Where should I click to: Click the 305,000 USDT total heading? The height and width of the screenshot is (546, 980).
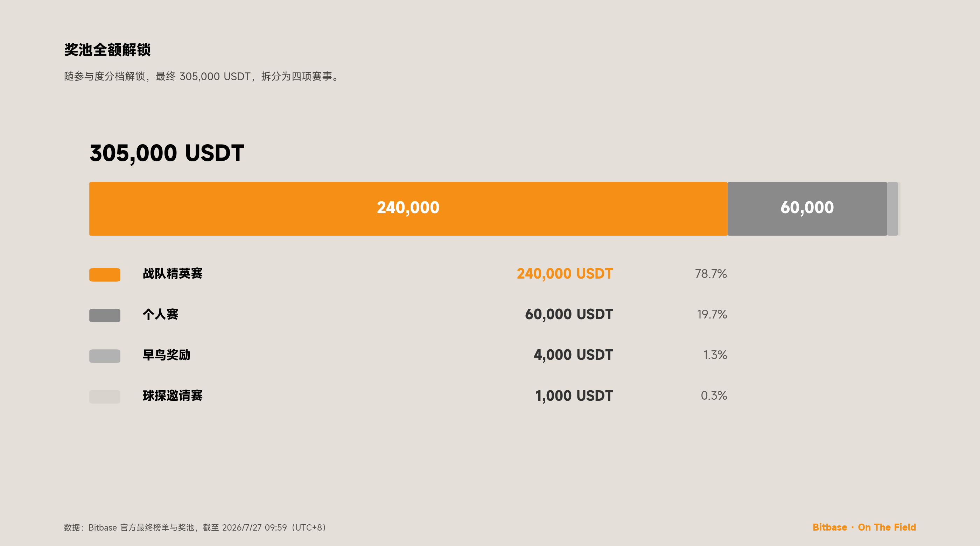(x=167, y=153)
